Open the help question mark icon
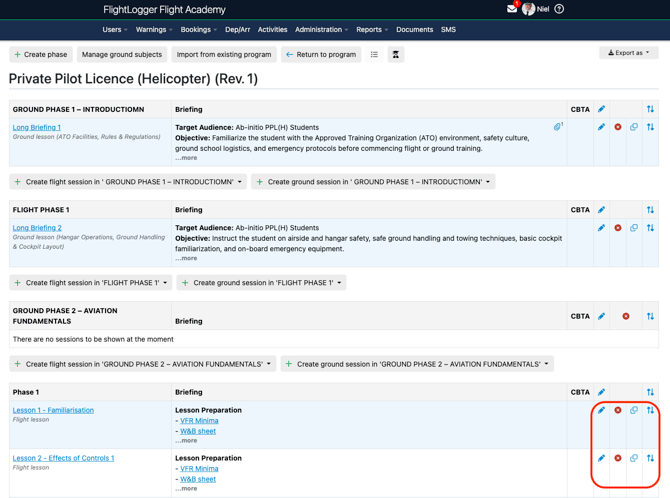Screen dimensions: 670x498 [x=559, y=9]
